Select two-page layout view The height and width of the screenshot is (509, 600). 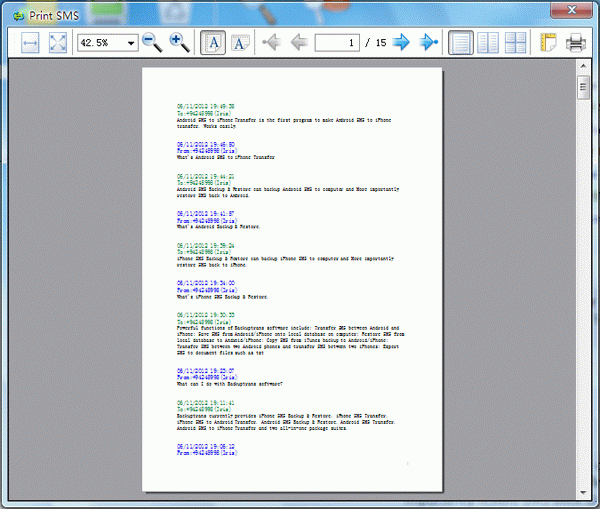488,42
